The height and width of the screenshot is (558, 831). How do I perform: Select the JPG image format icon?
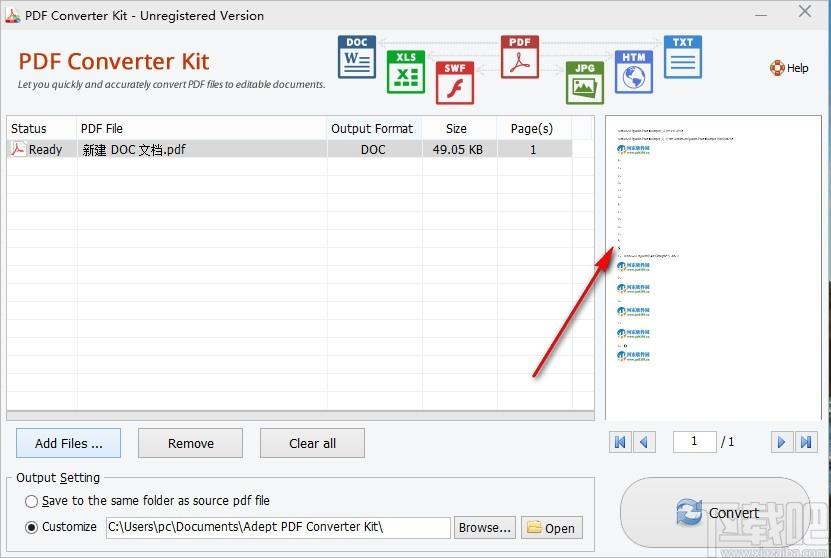coord(585,83)
